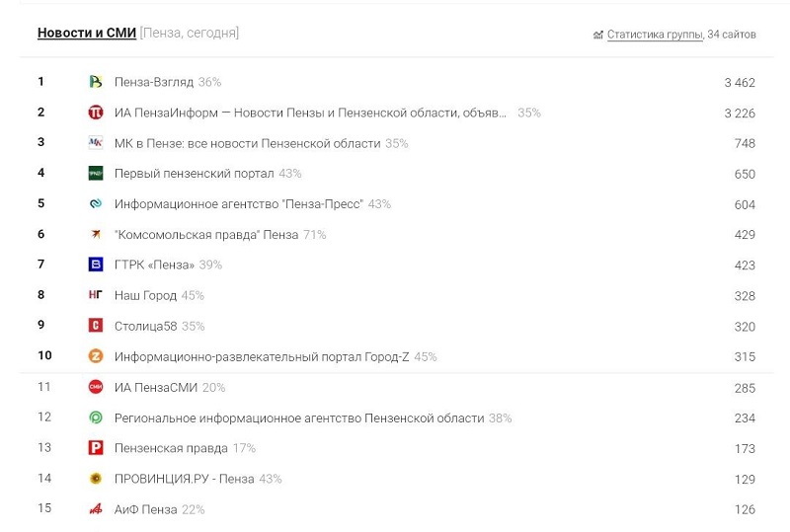Click the Наш Город НГ icon
790x532 pixels.
click(x=96, y=295)
